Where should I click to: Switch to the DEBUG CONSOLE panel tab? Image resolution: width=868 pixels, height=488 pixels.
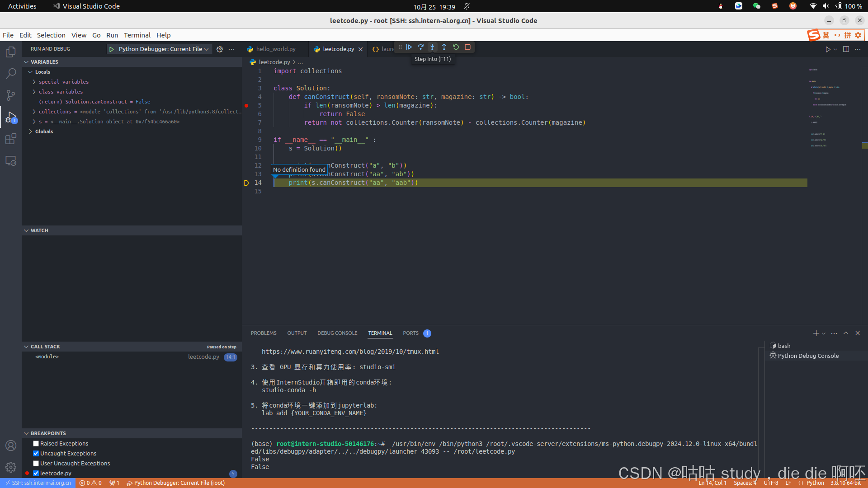pos(337,333)
